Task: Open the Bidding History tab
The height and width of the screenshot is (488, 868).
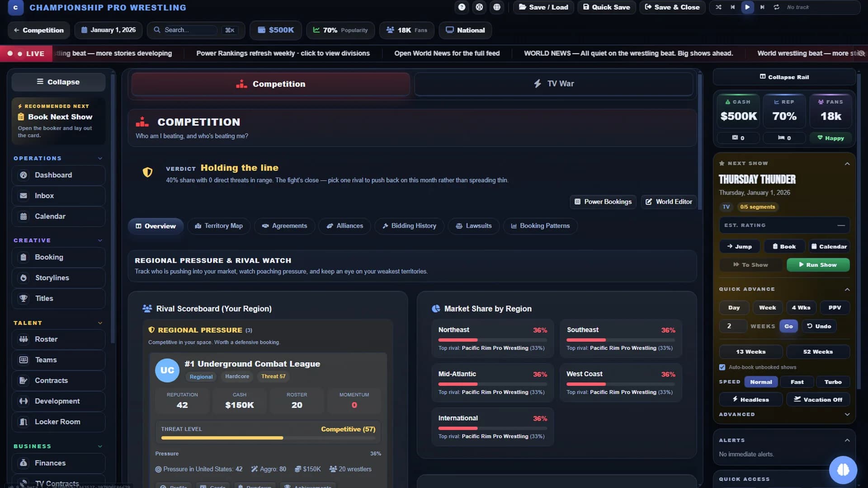Action: [409, 226]
